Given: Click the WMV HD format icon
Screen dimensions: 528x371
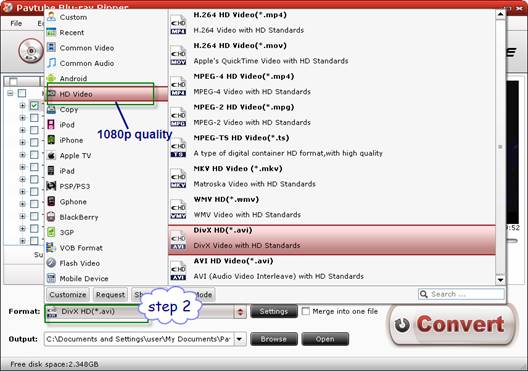Looking at the screenshot, I should pyautogui.click(x=178, y=209).
